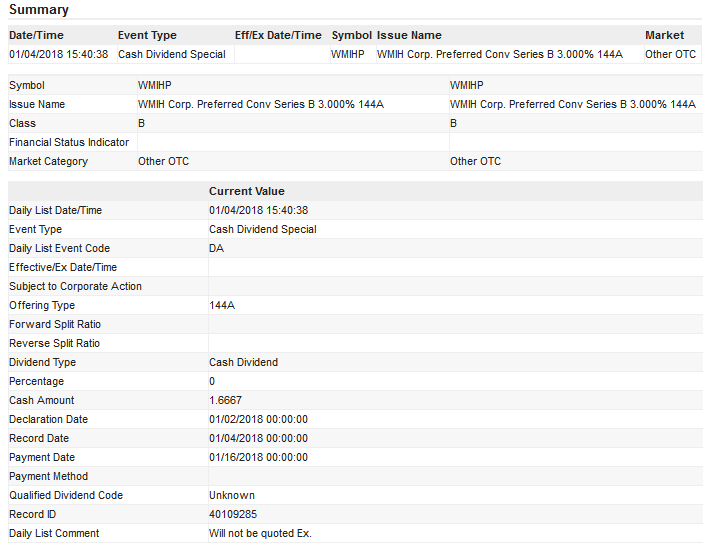This screenshot has width=703, height=545.
Task: Select the Record ID value 40109285
Action: pos(232,514)
